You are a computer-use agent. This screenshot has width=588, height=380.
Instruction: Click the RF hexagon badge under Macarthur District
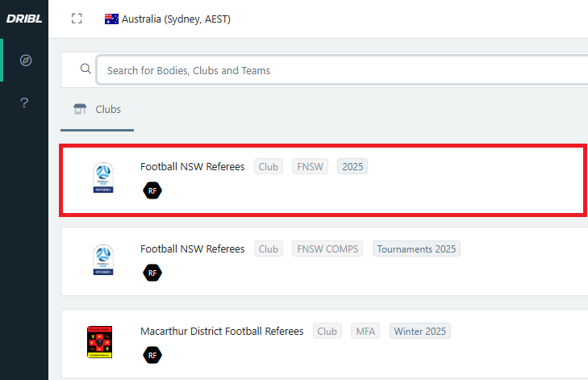[152, 354]
